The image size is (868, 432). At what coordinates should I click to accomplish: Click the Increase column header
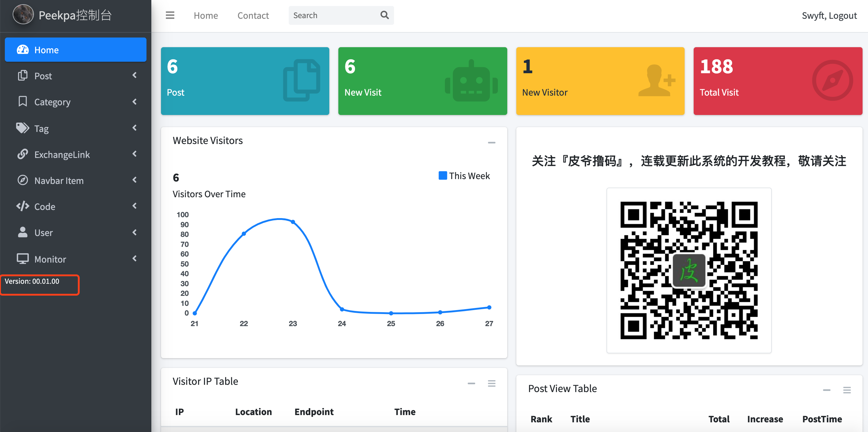765,419
